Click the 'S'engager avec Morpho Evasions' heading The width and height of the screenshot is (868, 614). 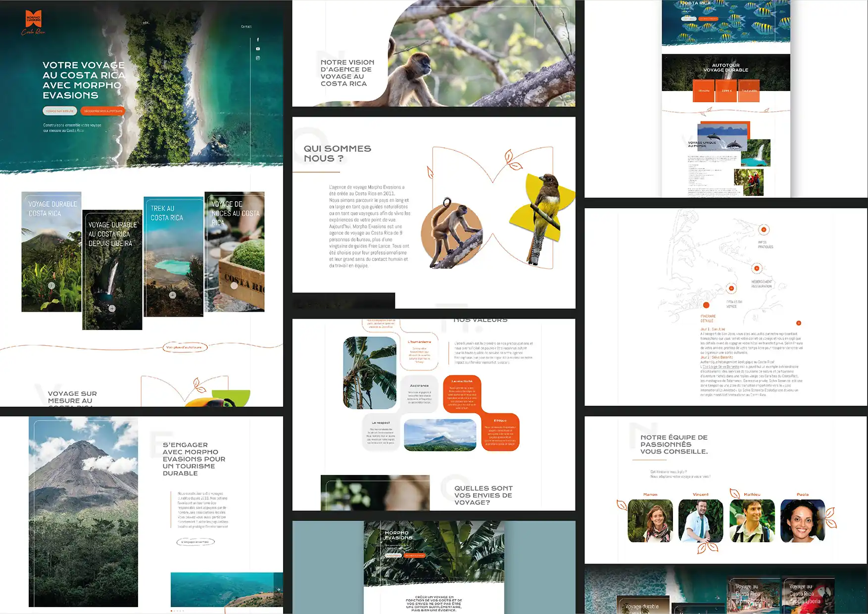coord(194,459)
